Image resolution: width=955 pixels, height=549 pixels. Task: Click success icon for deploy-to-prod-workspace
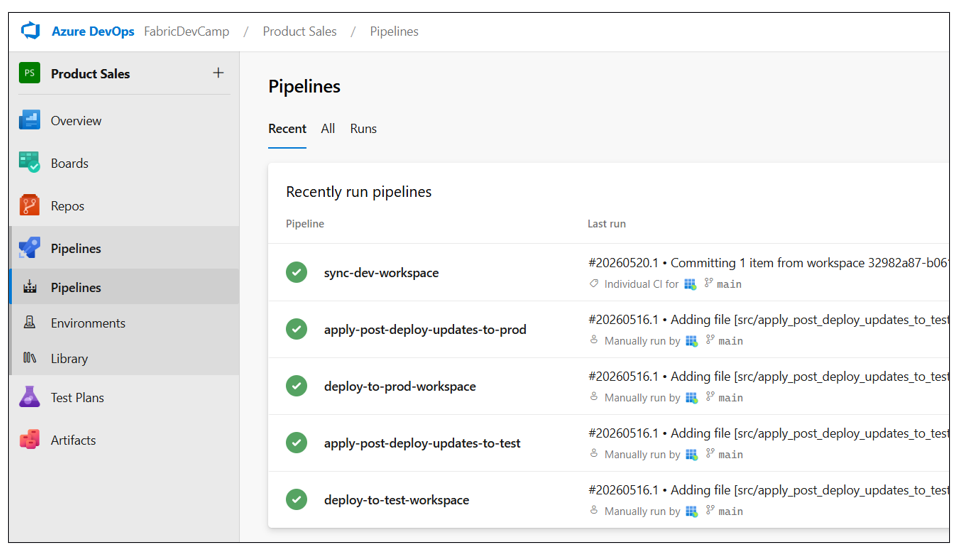[x=297, y=386]
